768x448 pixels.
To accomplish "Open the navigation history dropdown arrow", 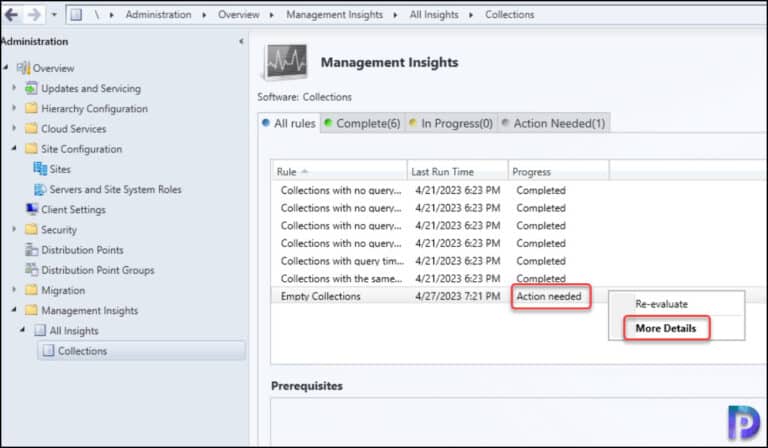I will (54, 15).
